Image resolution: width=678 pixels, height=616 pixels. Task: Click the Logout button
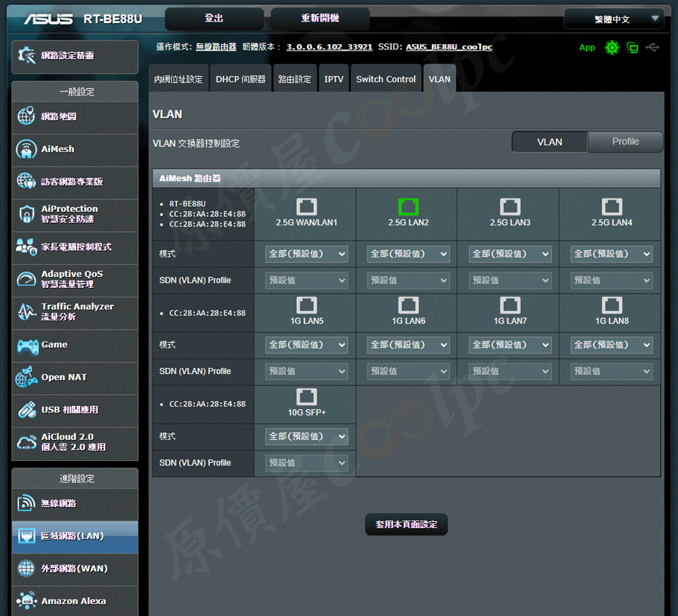214,18
